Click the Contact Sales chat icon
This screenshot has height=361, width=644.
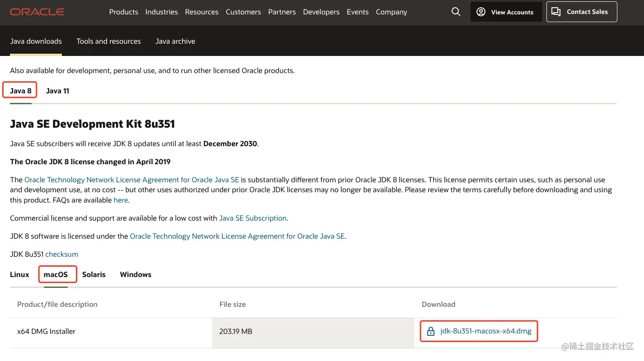click(556, 12)
